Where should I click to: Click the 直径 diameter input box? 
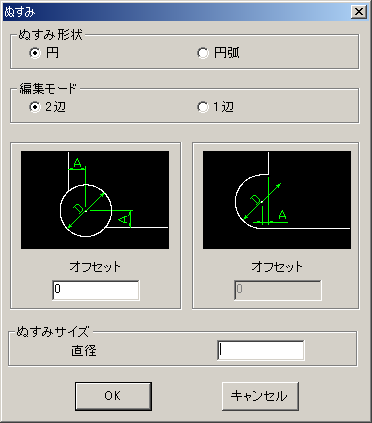[x=261, y=350]
